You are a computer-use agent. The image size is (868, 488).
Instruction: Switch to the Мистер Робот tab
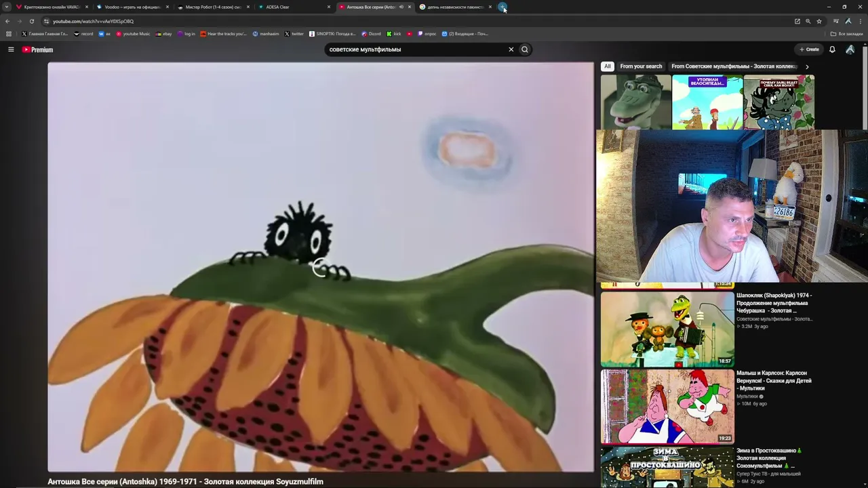[x=214, y=7]
